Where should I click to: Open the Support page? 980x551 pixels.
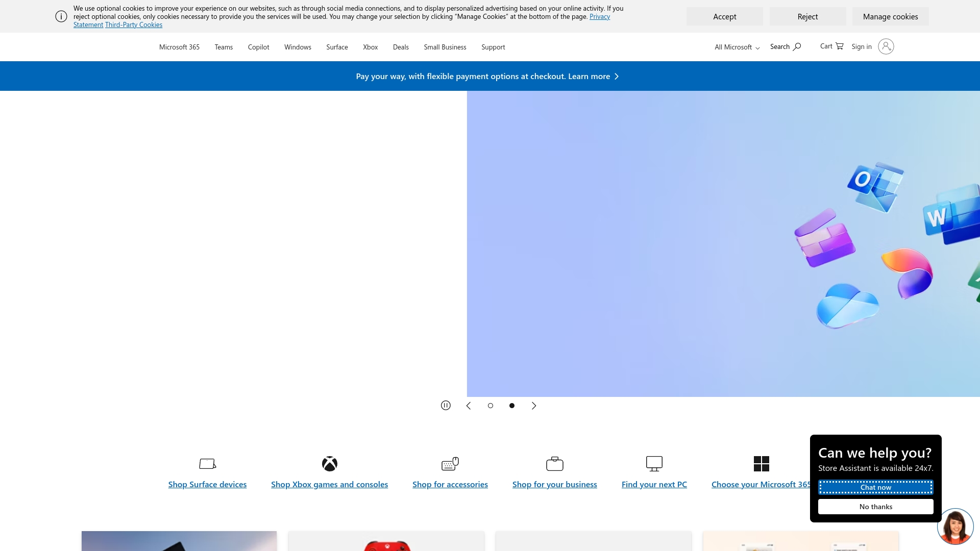tap(493, 47)
